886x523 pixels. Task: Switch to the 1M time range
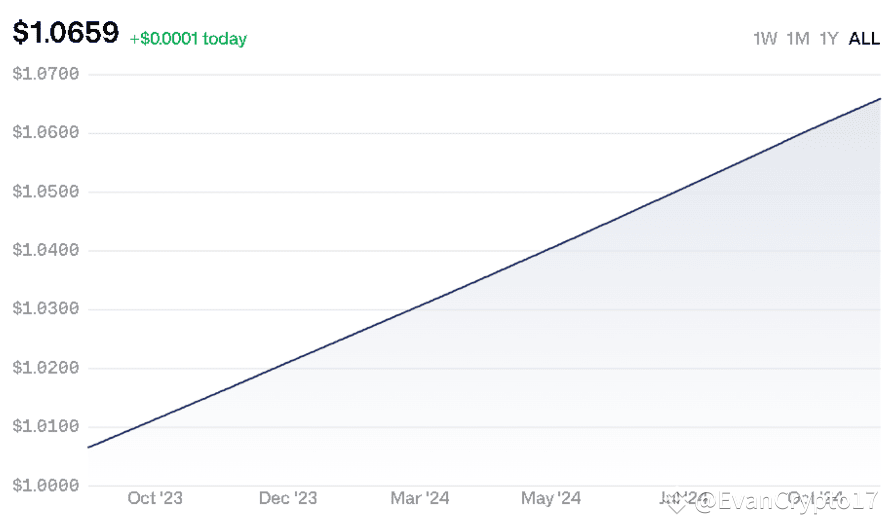[797, 39]
